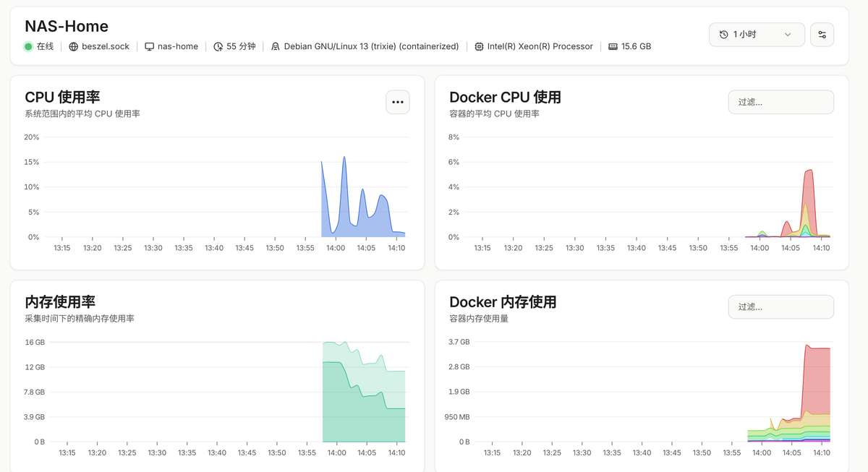Click the Docker CPU 使用 chart title
Screen dimensions: 868x472
(505, 98)
